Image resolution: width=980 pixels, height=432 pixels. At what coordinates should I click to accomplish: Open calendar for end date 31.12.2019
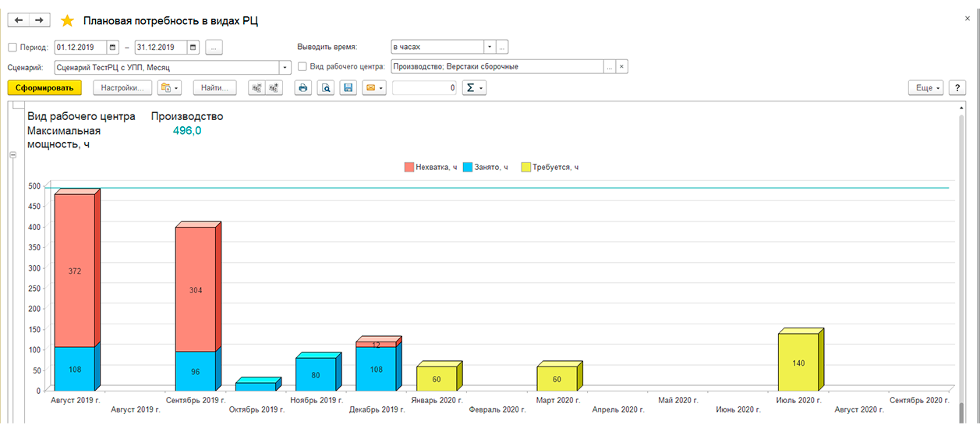(193, 47)
